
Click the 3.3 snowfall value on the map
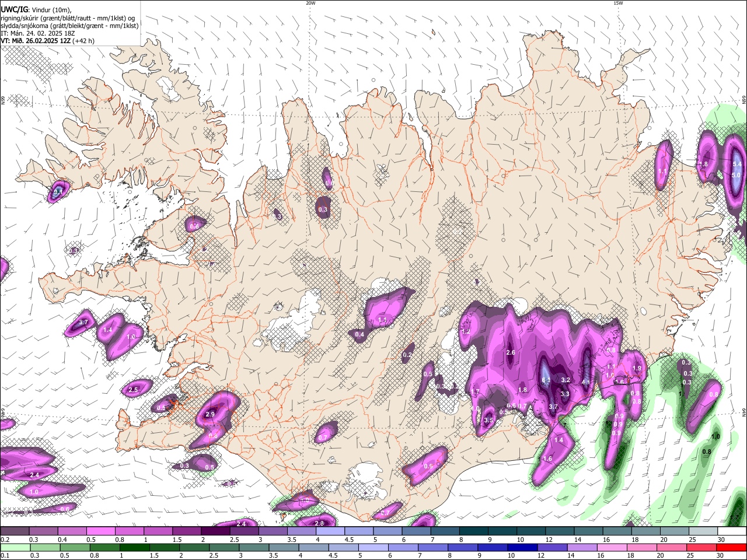(565, 394)
